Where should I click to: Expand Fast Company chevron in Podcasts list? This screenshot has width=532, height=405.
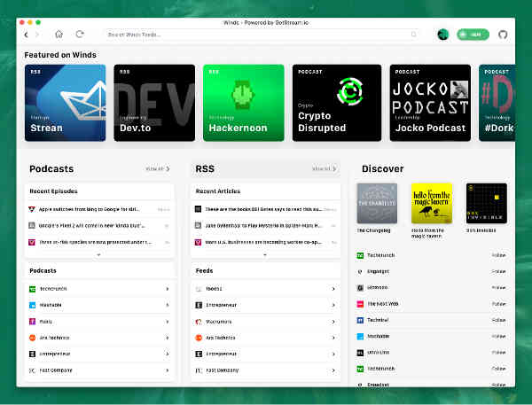click(168, 370)
